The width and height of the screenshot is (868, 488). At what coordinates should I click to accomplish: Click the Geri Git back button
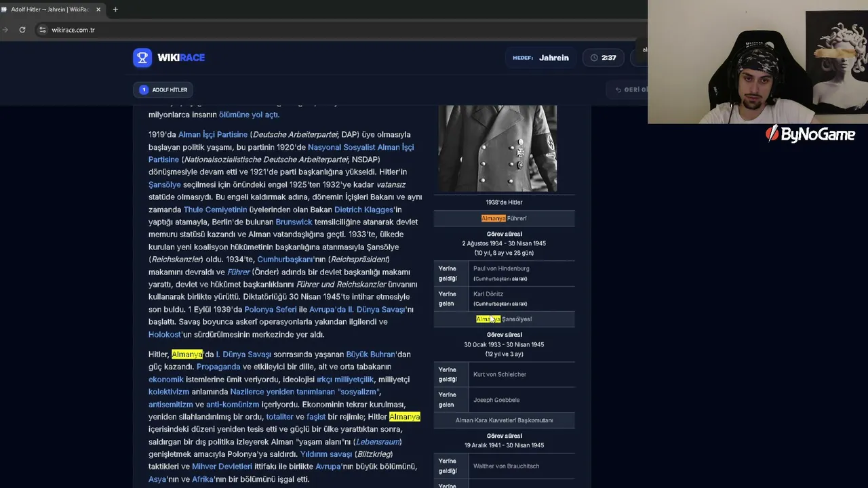pyautogui.click(x=629, y=89)
